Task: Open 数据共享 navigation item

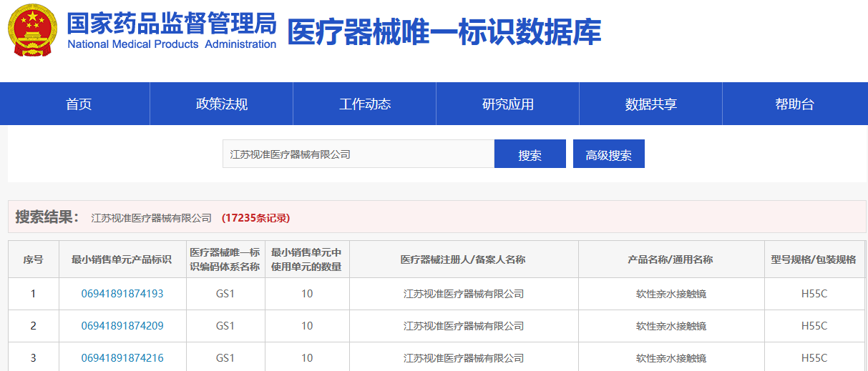Action: [x=651, y=104]
